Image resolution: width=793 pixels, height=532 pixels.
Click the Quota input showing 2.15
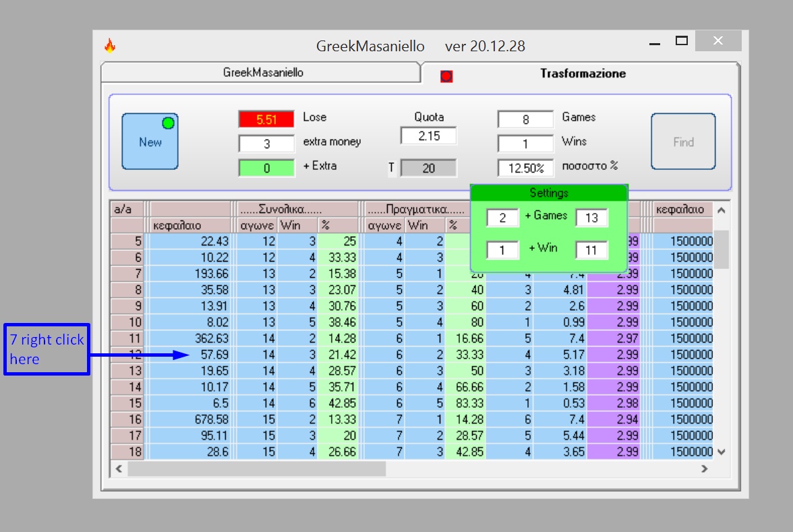(x=428, y=136)
